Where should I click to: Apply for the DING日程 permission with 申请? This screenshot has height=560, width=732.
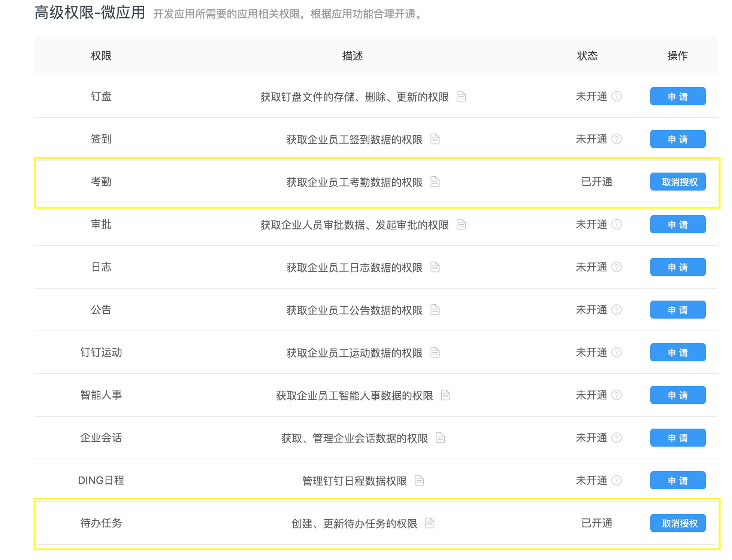point(678,481)
